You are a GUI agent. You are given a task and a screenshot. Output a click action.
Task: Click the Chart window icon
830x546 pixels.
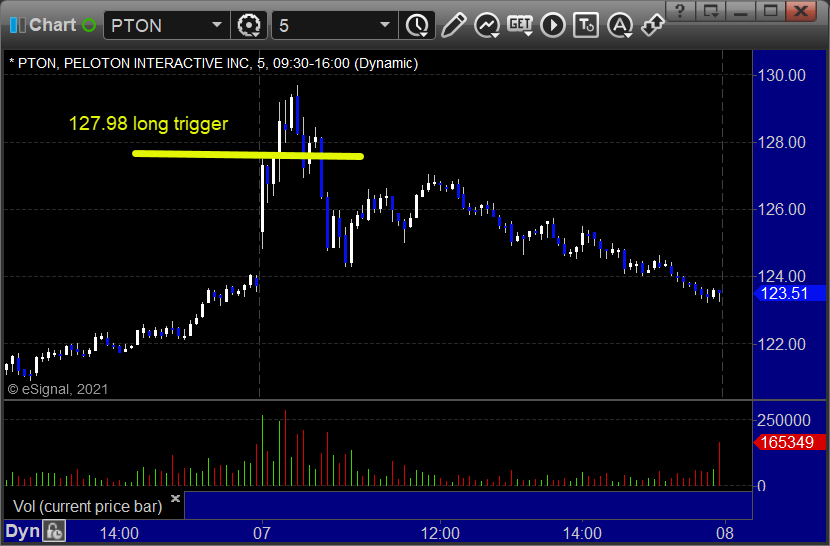click(17, 25)
